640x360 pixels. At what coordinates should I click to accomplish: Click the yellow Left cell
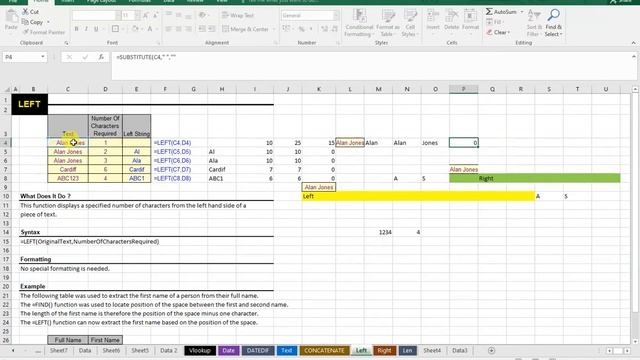418,196
